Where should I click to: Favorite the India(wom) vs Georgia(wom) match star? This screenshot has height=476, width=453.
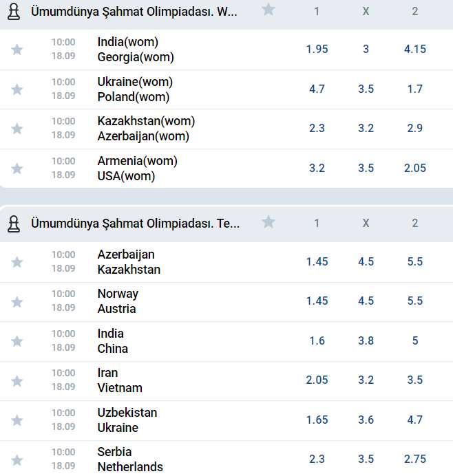point(17,50)
